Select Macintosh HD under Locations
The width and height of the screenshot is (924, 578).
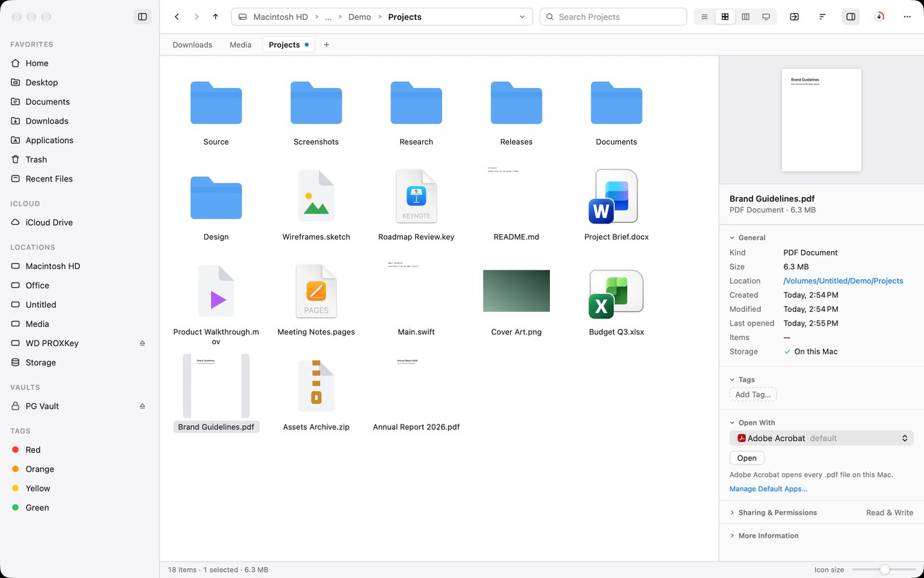click(80, 266)
